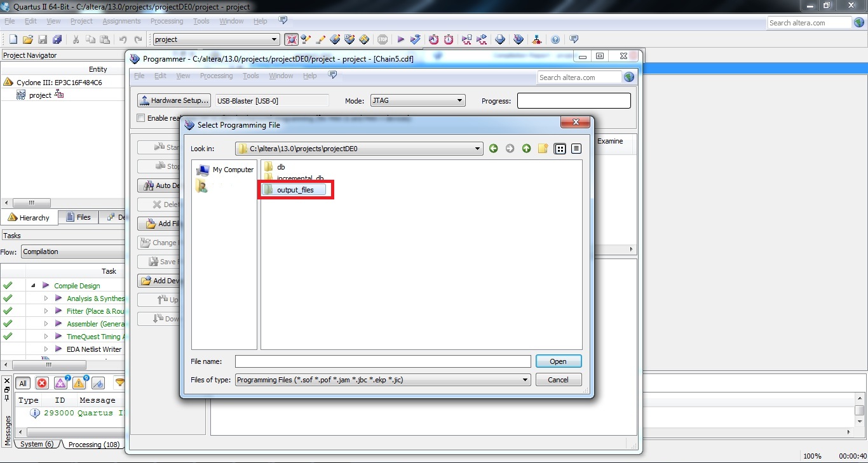
Task: Click the Programmer progress bar
Action: point(574,100)
